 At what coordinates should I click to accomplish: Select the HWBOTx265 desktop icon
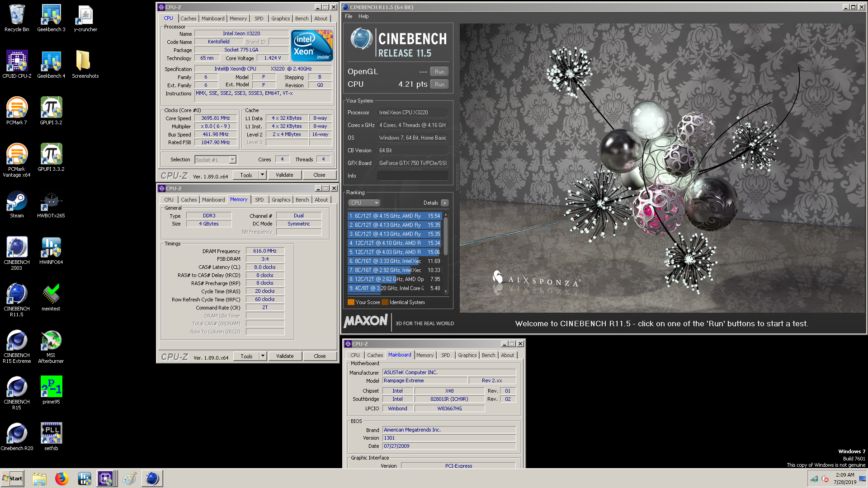tap(51, 204)
